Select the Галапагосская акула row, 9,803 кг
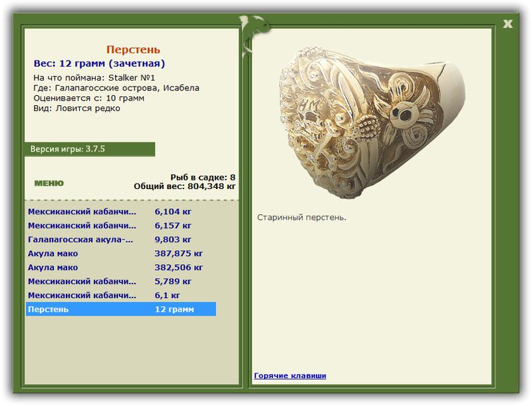Image resolution: width=532 pixels, height=406 pixels. [121, 240]
